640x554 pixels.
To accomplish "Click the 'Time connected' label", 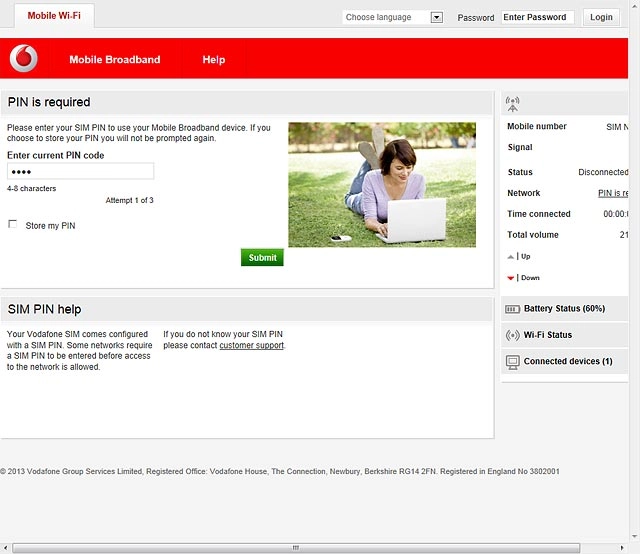I will point(539,214).
